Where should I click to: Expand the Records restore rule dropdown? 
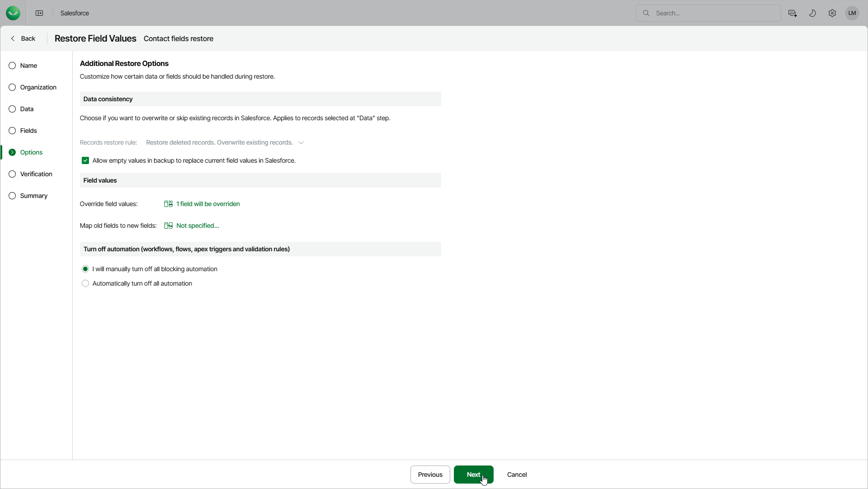pyautogui.click(x=301, y=142)
